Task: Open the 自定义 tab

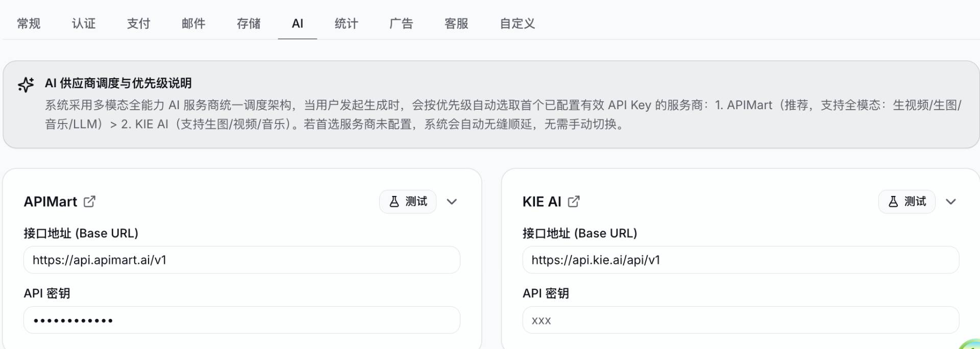Action: tap(518, 23)
